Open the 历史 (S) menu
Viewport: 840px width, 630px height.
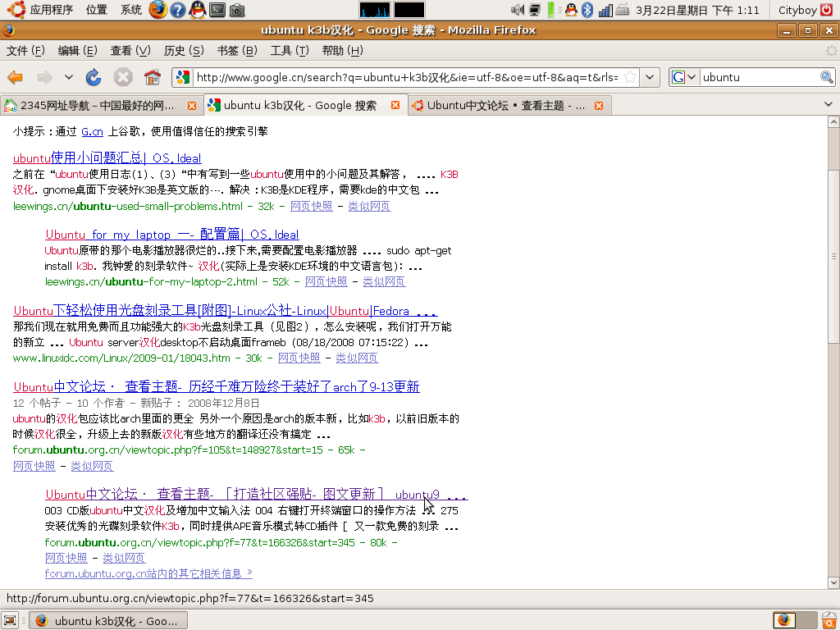pyautogui.click(x=184, y=50)
